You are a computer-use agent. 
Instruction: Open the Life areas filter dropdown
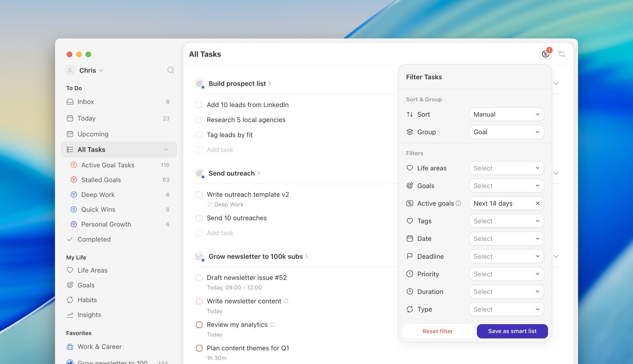[x=506, y=168]
